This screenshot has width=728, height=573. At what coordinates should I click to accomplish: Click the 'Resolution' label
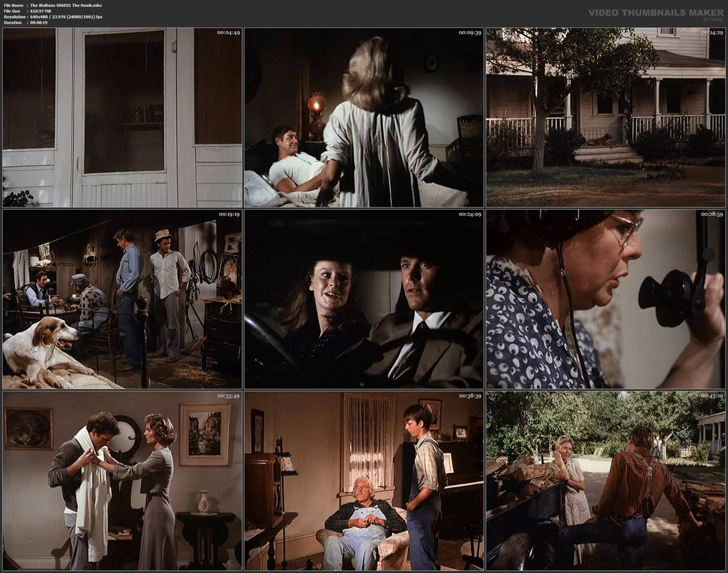pyautogui.click(x=14, y=16)
